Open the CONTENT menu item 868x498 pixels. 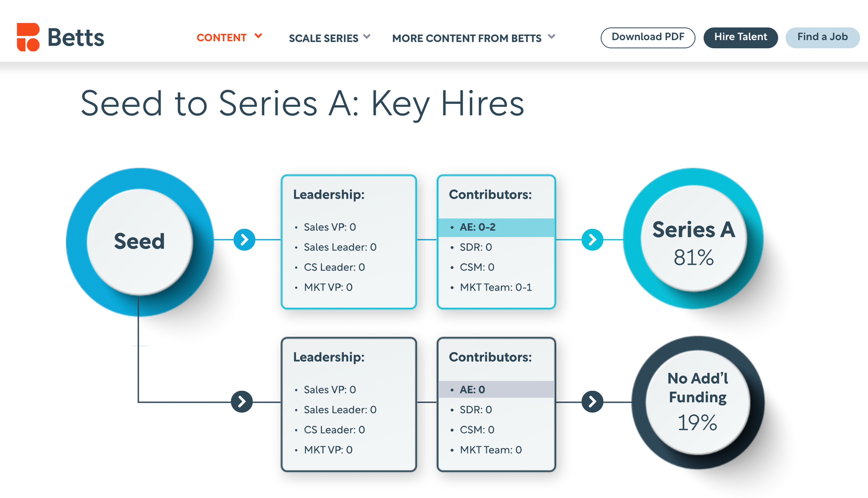tap(222, 38)
